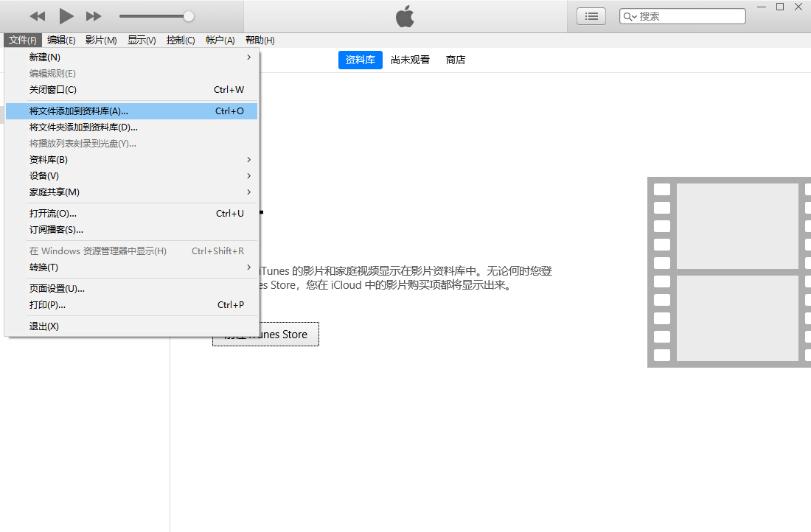Image resolution: width=811 pixels, height=532 pixels.
Task: Choose 打开流(O)... menu item
Action: (x=131, y=214)
